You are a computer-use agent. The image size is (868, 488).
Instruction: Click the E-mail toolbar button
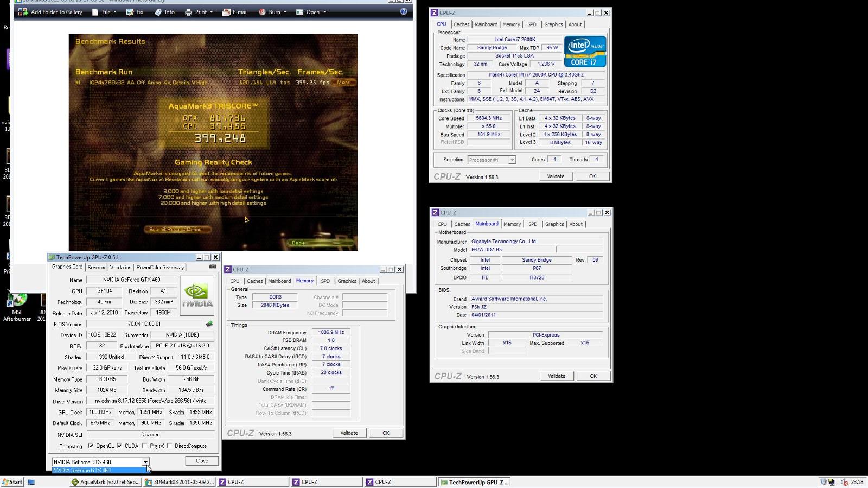click(x=235, y=12)
